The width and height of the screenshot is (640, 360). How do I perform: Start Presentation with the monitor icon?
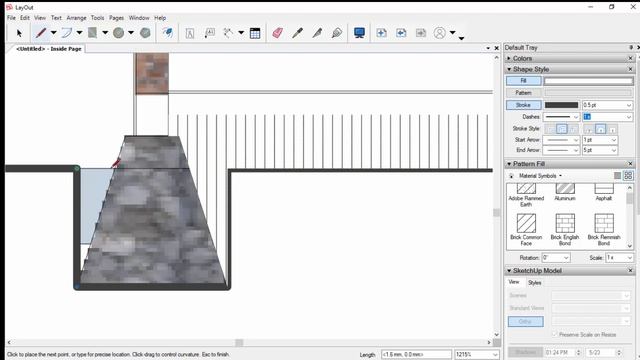tap(359, 33)
